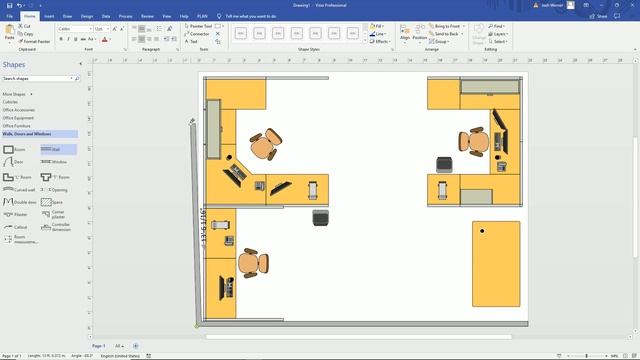
Task: Open the Cubicles stencil
Action: point(10,102)
